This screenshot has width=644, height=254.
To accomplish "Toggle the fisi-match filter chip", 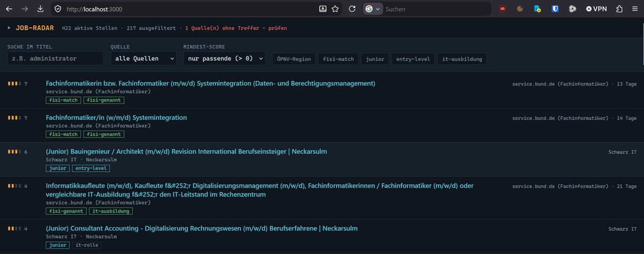I will [338, 59].
